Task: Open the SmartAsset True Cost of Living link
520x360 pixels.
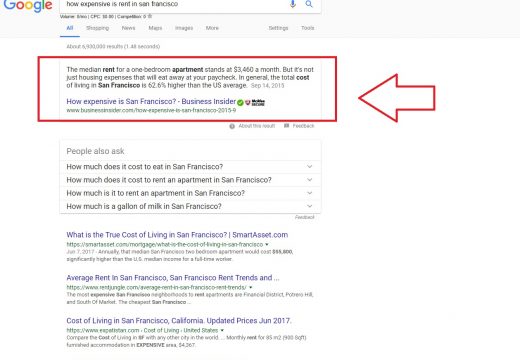Action: point(177,235)
